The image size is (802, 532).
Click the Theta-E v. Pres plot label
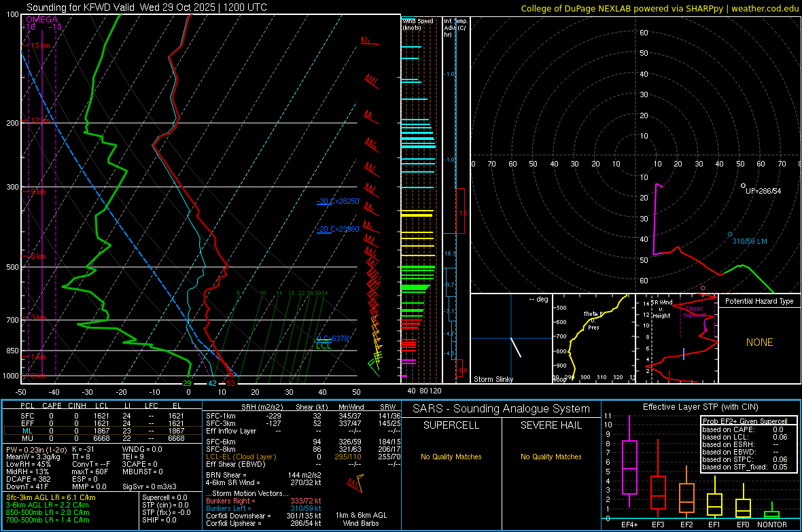click(593, 320)
